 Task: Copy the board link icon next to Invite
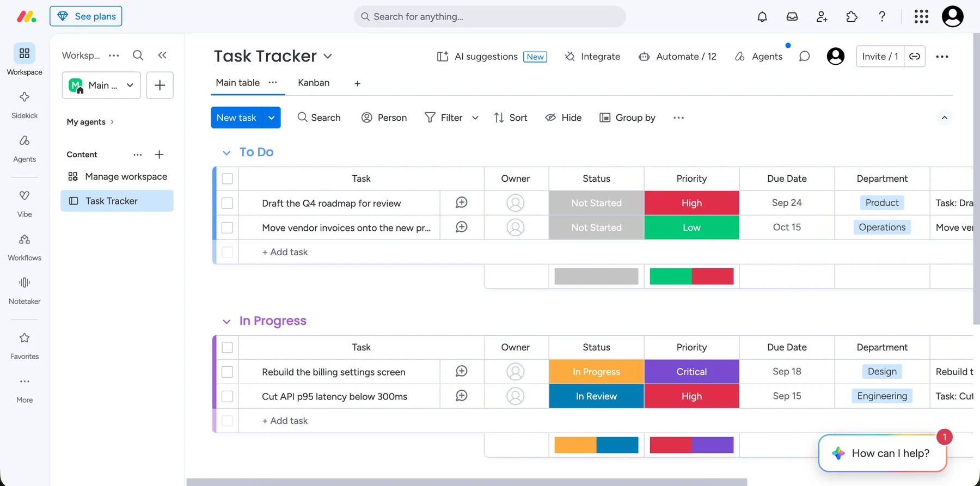(x=915, y=56)
